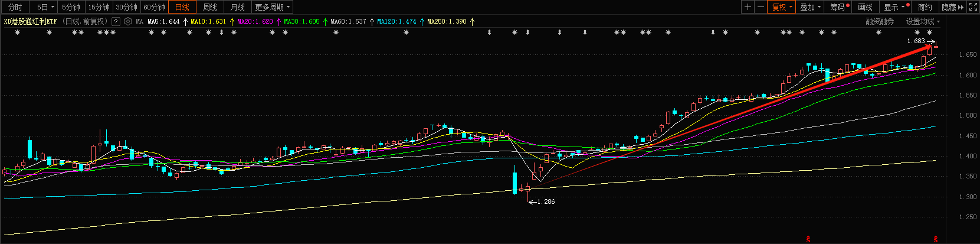
Task: Click the white arrow after MA5 value
Action: (186, 21)
